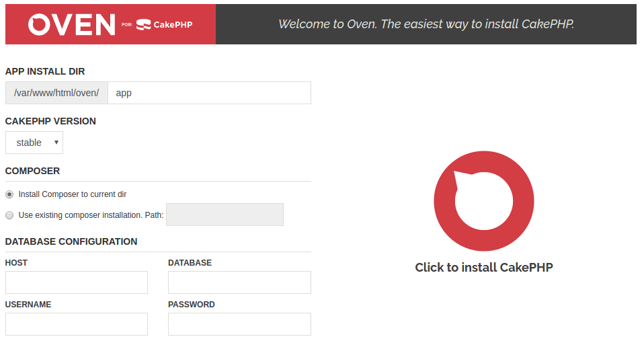
Task: Click the APP INSTALL DIR heading
Action: [x=45, y=71]
